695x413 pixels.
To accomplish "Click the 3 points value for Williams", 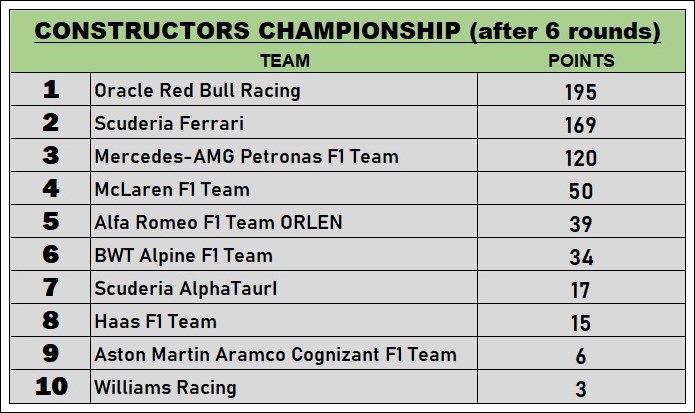I will [x=581, y=389].
